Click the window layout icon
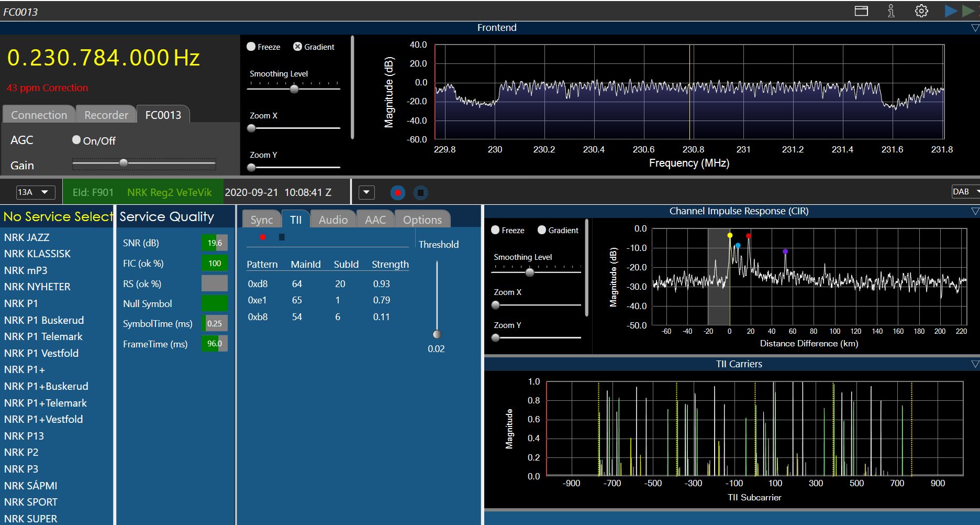The width and height of the screenshot is (980, 525). [861, 11]
